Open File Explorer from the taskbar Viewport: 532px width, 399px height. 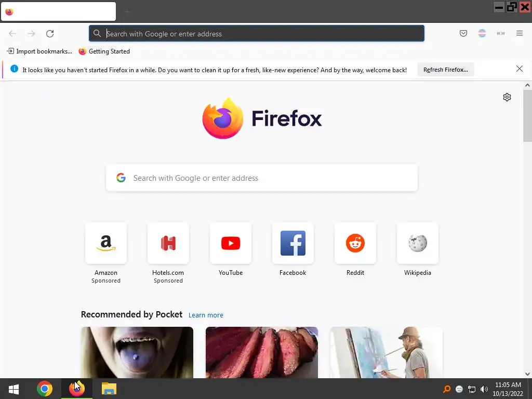(109, 389)
